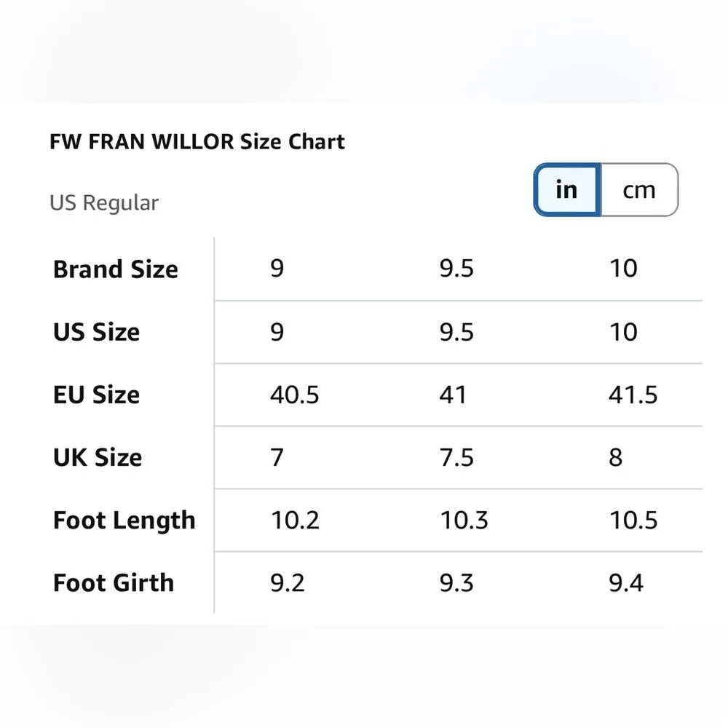Click the US Regular label
Screen dimensions: 728x728
[104, 202]
